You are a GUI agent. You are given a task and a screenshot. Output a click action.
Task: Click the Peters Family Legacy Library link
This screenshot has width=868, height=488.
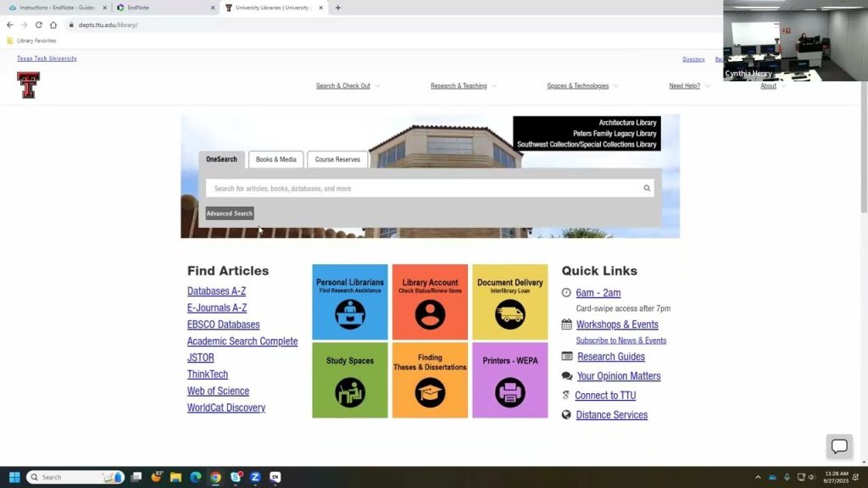tap(615, 133)
